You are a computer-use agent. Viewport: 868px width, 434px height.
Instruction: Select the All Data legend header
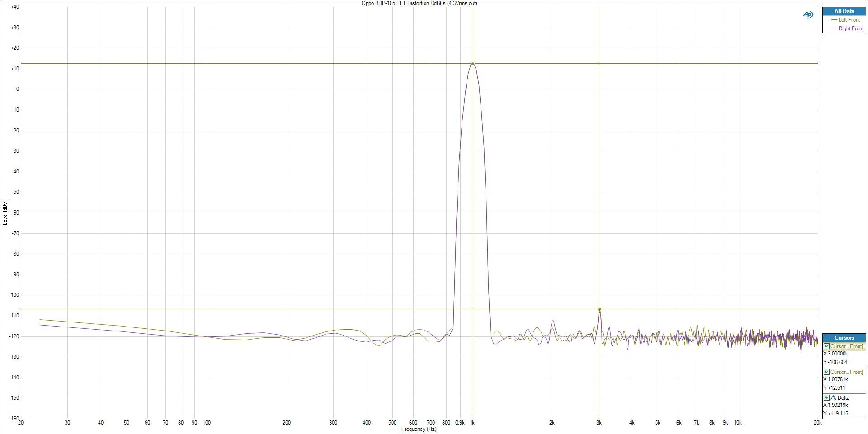click(x=844, y=11)
